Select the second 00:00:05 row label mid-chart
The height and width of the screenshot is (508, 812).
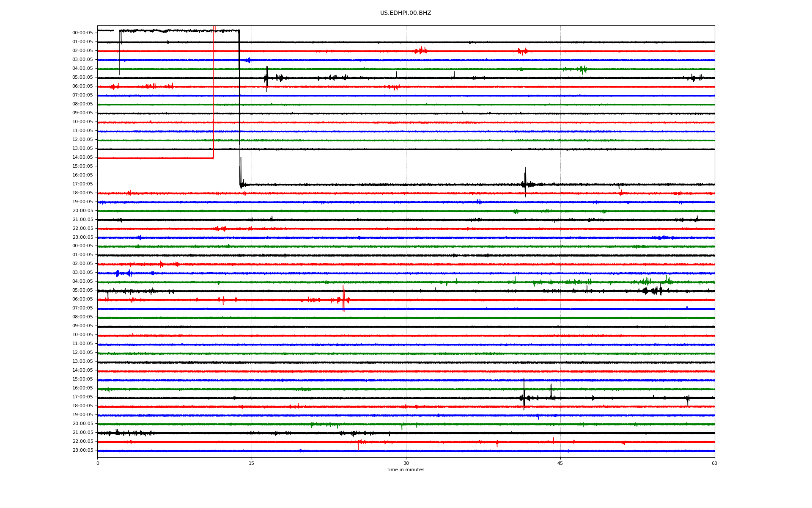[82, 246]
